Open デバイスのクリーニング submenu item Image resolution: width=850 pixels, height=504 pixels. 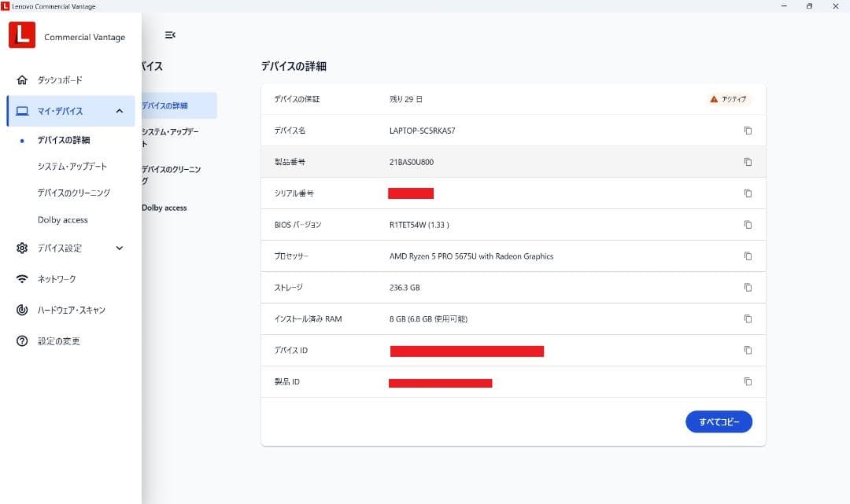(74, 193)
